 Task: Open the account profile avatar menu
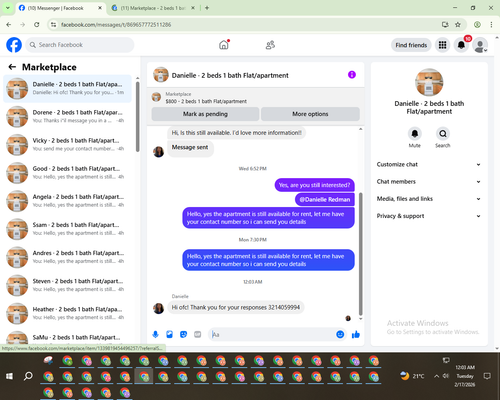point(480,45)
